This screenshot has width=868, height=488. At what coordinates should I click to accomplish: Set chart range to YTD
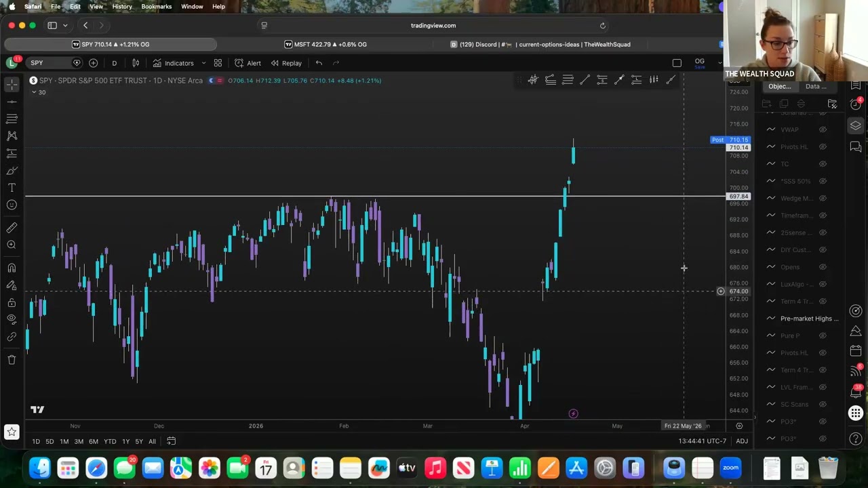[x=110, y=442]
